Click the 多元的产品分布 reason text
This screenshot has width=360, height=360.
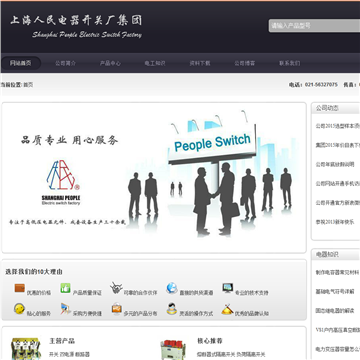tap(140, 314)
